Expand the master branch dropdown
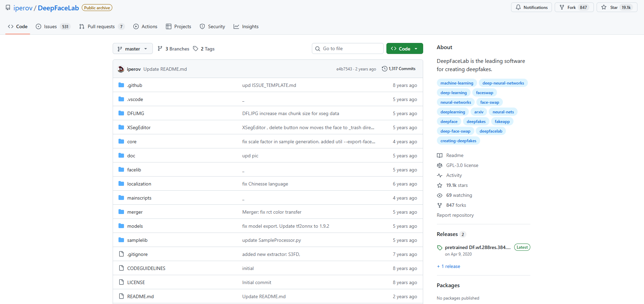The width and height of the screenshot is (644, 304). click(132, 49)
